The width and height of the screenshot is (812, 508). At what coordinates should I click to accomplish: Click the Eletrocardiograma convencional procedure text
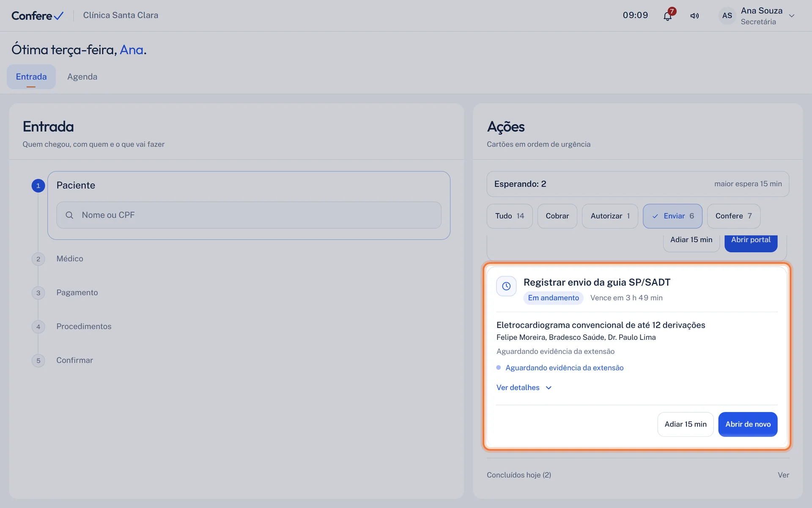tap(601, 325)
